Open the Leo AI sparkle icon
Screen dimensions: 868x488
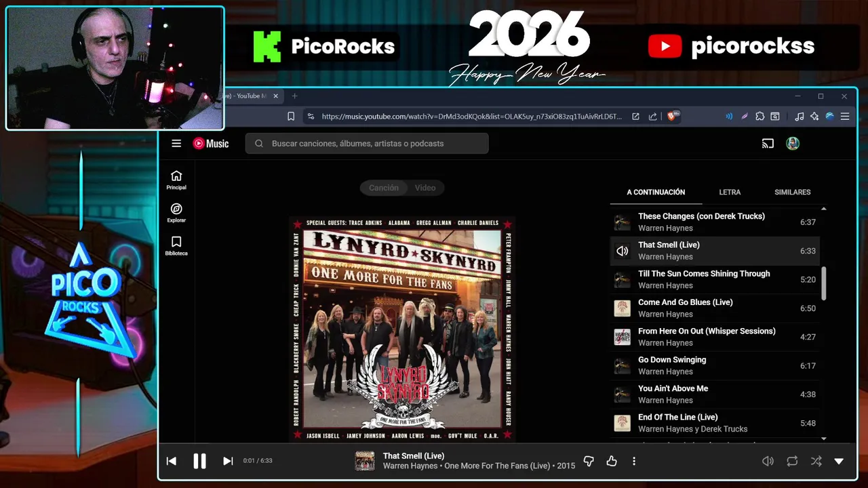814,117
